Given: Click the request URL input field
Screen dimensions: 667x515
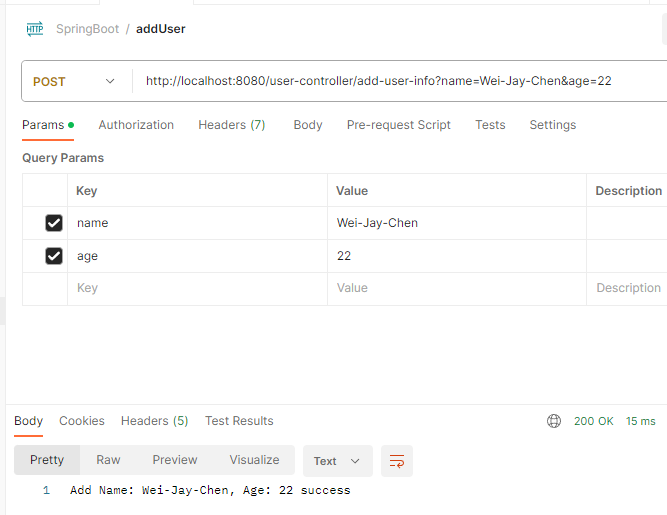Looking at the screenshot, I should pos(400,81).
